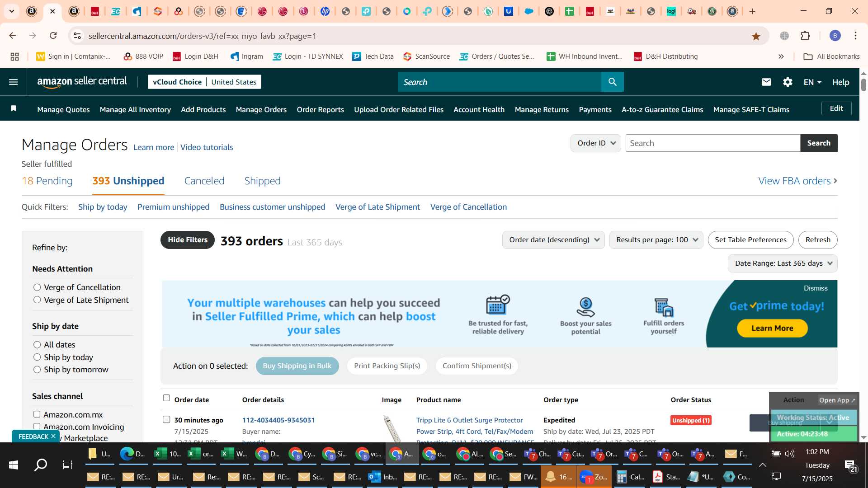
Task: Switch to the 18 Pending tab
Action: 47,181
